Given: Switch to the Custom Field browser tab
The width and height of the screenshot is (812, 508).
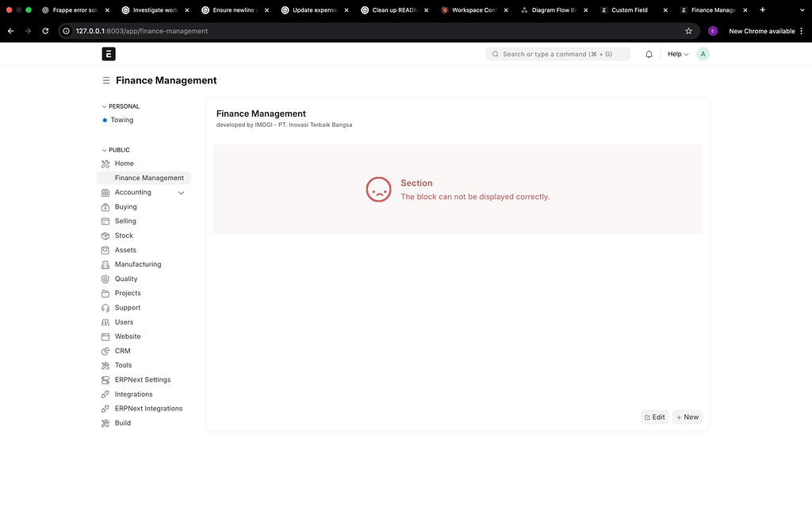Looking at the screenshot, I should 630,10.
